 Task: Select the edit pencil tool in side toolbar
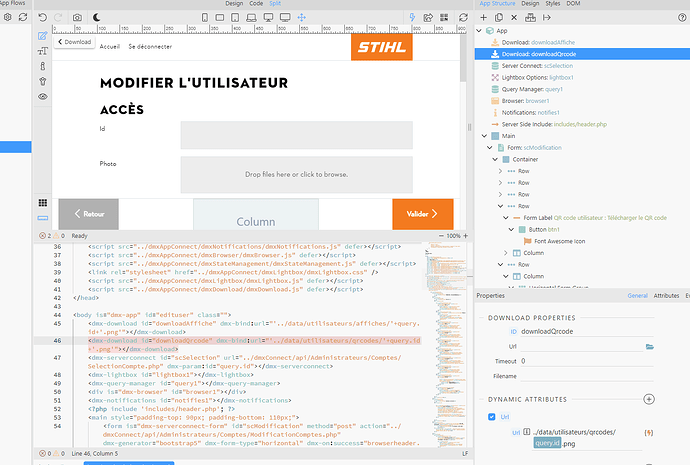click(x=43, y=36)
